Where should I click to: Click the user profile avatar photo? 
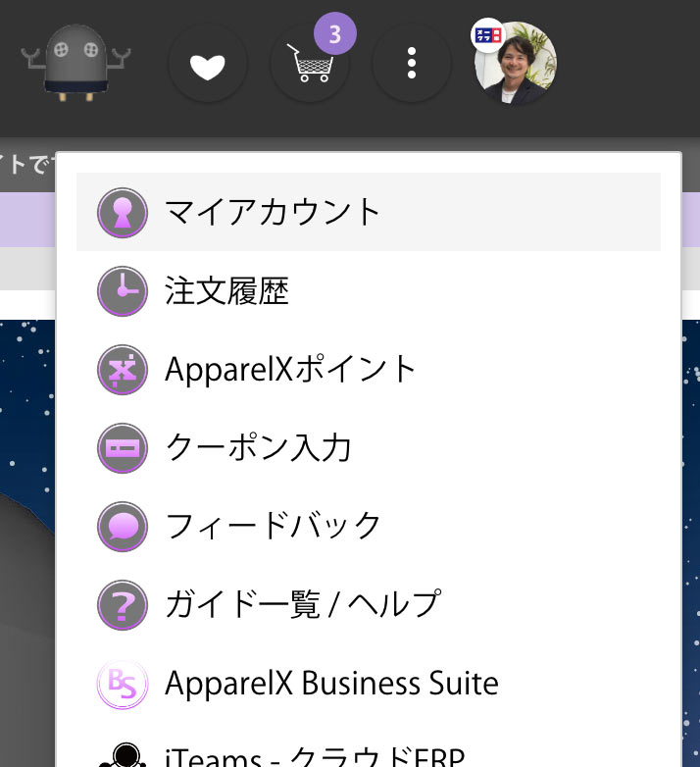click(516, 63)
